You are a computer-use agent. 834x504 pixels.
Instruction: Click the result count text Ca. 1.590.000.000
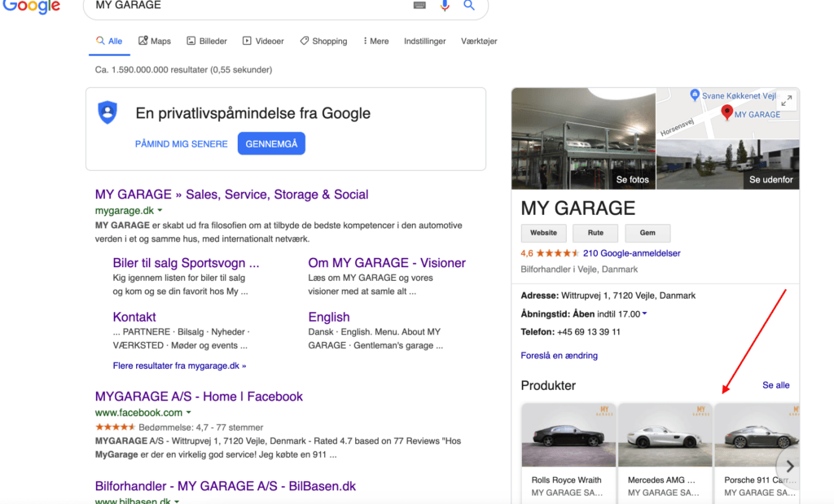[x=183, y=70]
